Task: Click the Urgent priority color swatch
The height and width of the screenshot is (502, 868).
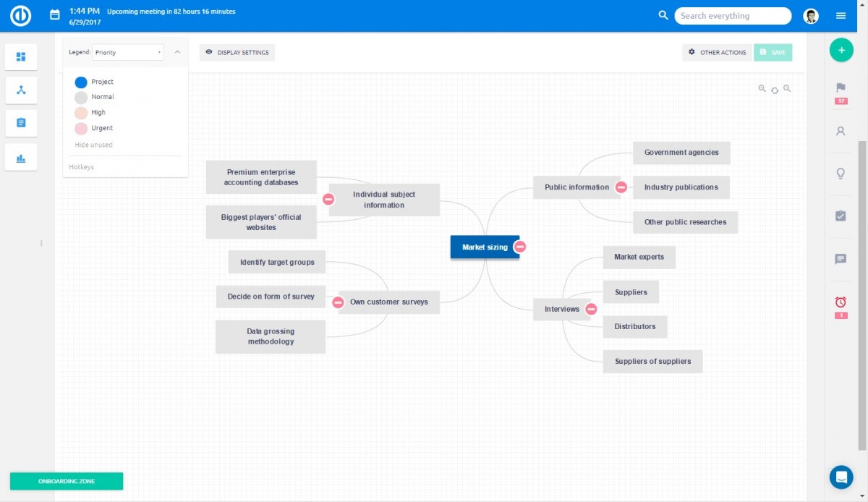Action: tap(81, 128)
